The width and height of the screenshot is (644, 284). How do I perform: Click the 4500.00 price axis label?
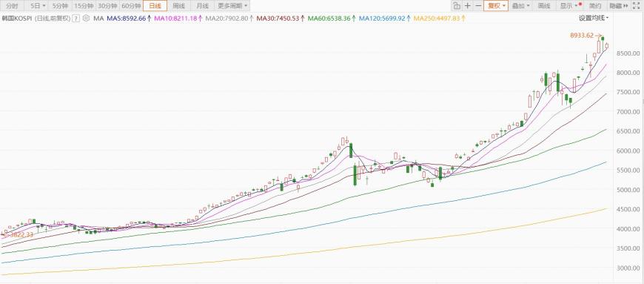pyautogui.click(x=628, y=210)
